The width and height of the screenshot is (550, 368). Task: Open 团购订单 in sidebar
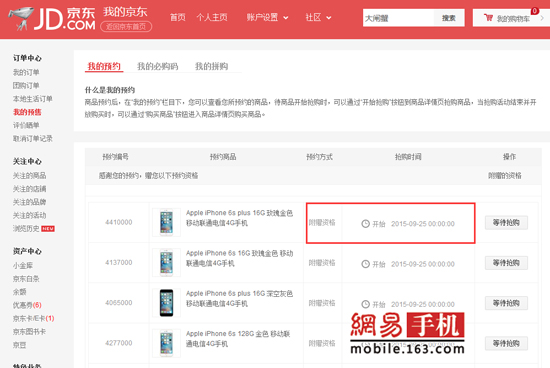point(26,85)
